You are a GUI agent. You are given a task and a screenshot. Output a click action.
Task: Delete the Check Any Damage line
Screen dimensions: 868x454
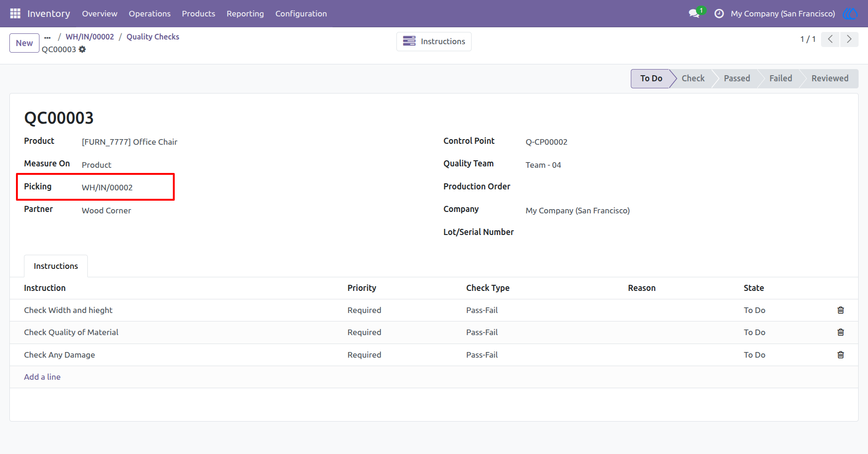tap(840, 355)
